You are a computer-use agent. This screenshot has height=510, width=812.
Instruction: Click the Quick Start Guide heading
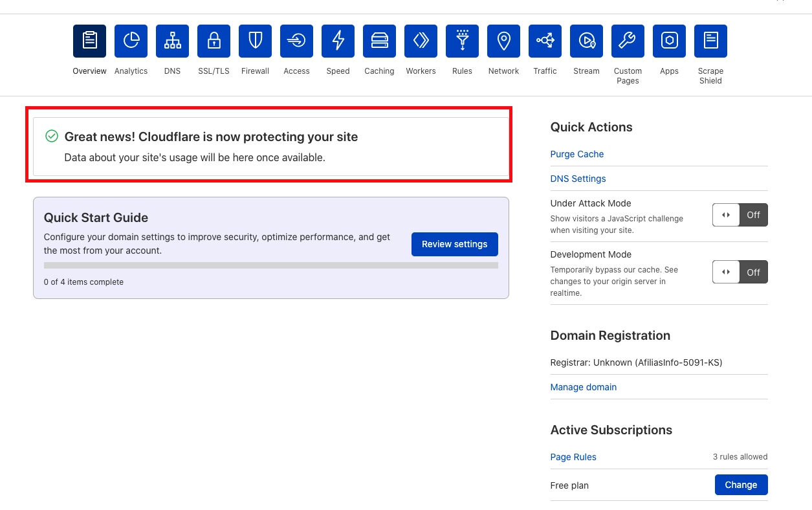tap(96, 217)
